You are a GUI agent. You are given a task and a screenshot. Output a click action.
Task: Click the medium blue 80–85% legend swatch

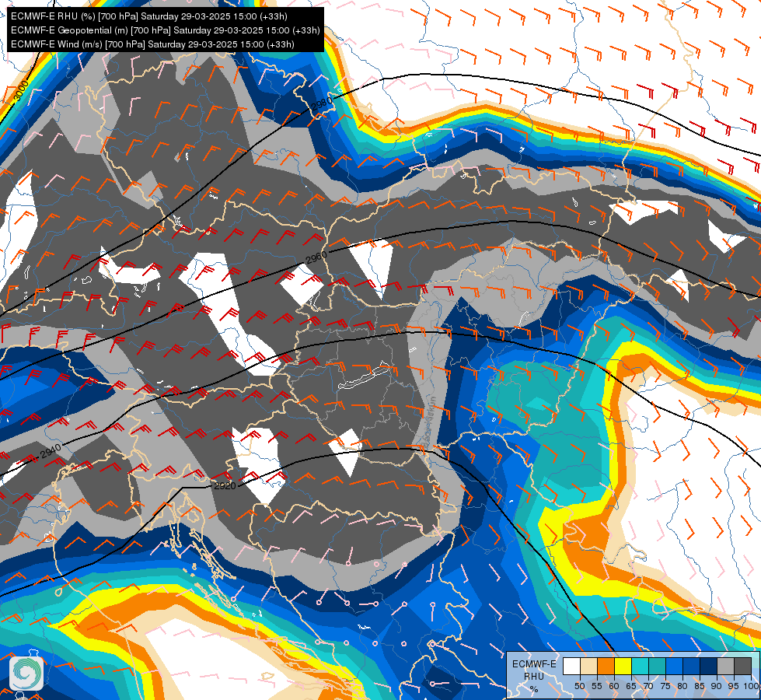point(691,666)
